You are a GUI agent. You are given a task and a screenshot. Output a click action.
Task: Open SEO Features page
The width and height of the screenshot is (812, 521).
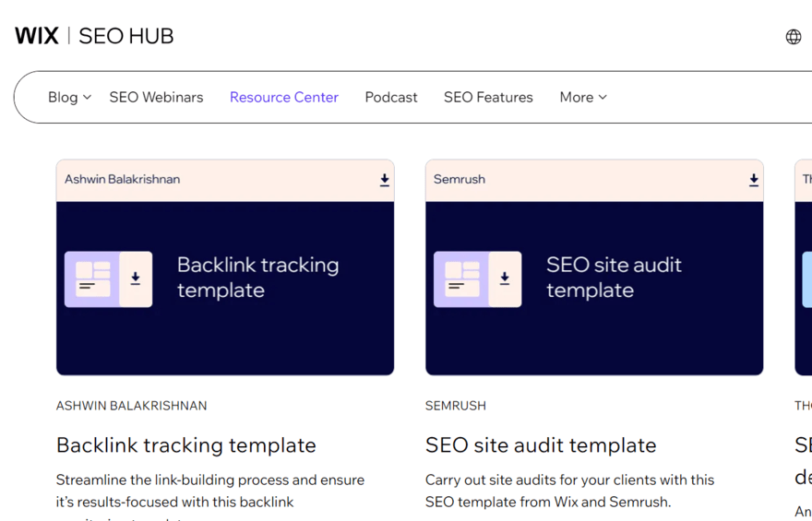488,97
